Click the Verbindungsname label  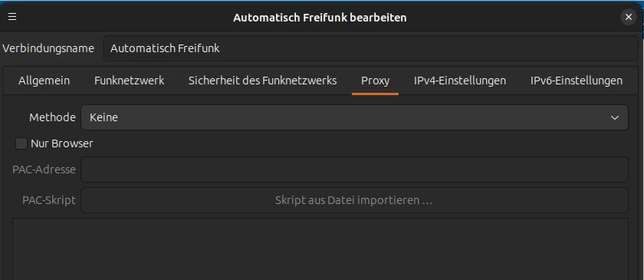(x=48, y=48)
